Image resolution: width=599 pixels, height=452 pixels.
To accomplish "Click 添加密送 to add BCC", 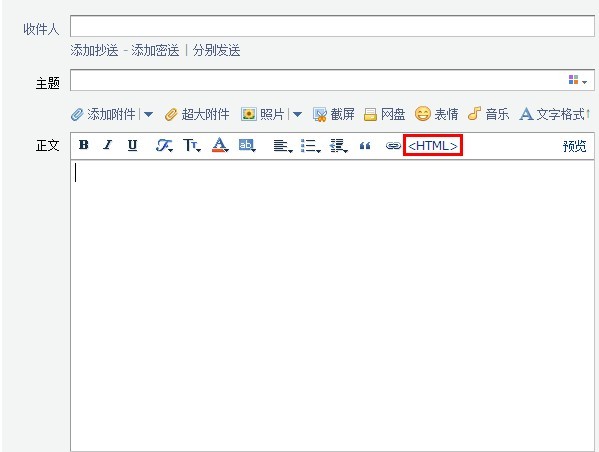I will 155,50.
